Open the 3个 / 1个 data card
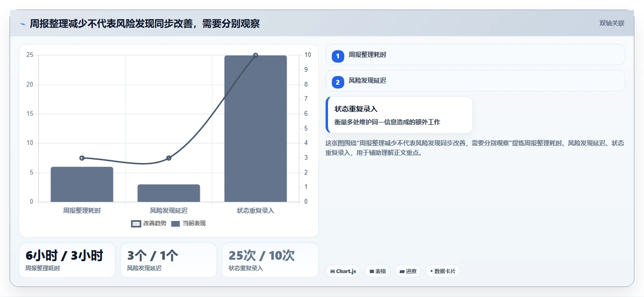 pos(169,260)
